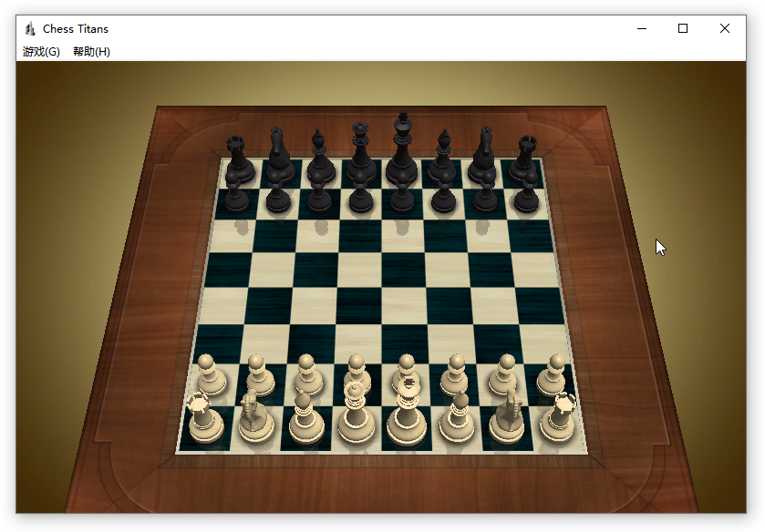Click the "Chess Titans" window title text

pyautogui.click(x=76, y=29)
